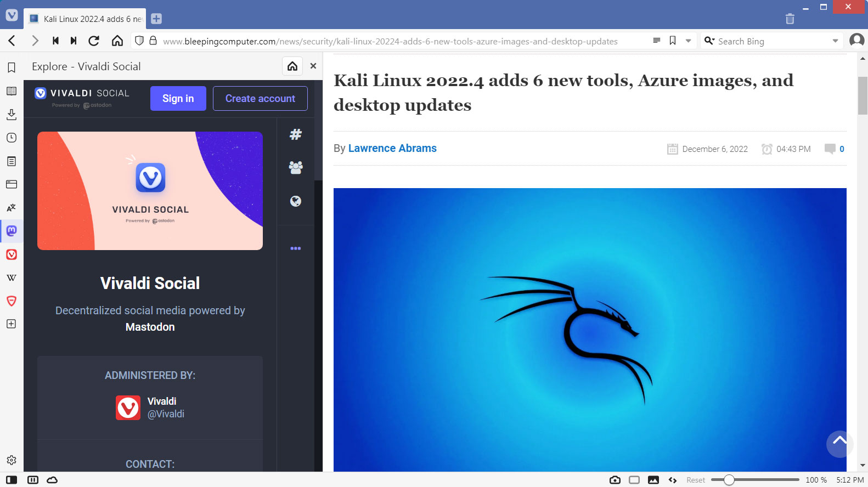This screenshot has width=868, height=487.
Task: Click the fast forward button
Action: 74,41
